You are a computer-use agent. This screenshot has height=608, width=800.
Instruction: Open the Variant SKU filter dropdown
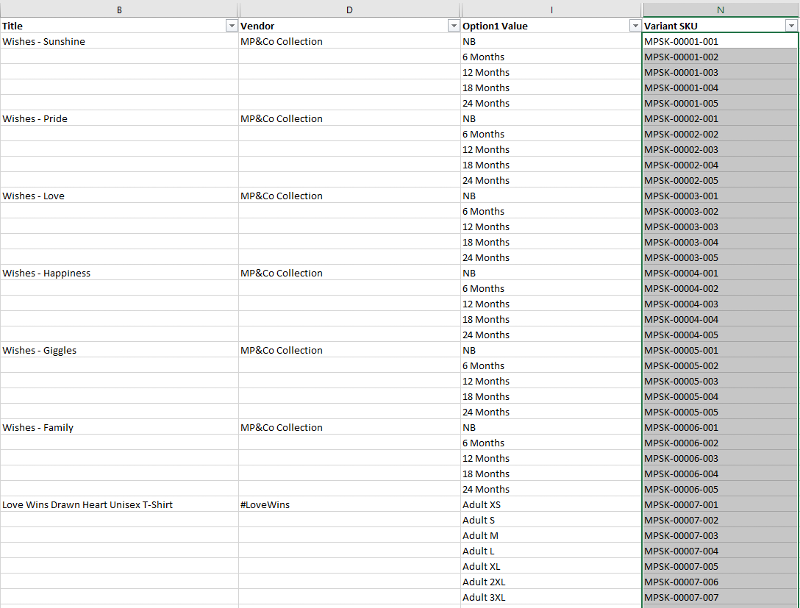(791, 25)
